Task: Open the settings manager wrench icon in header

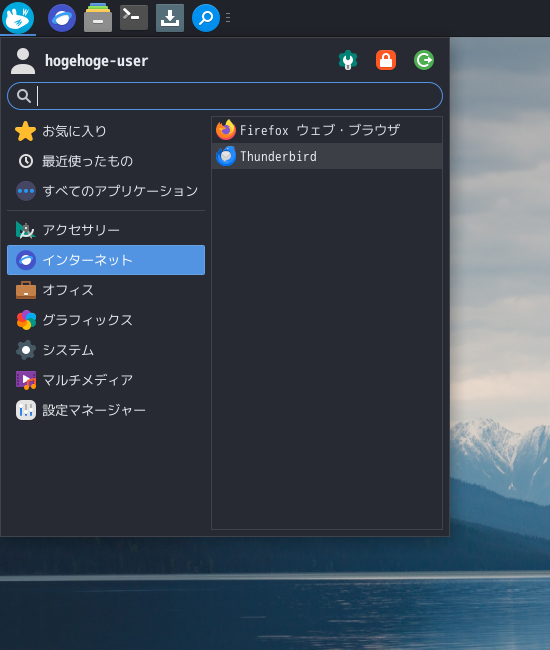Action: coord(348,60)
